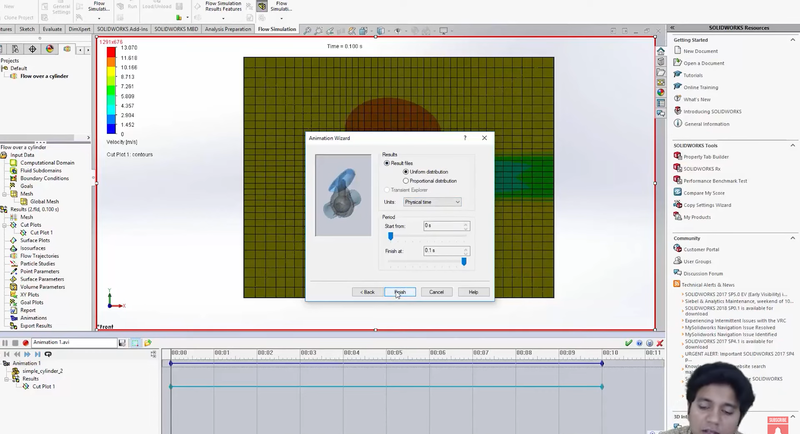
Task: Open Flow Simulation analysis tree tab
Action: click(67, 49)
